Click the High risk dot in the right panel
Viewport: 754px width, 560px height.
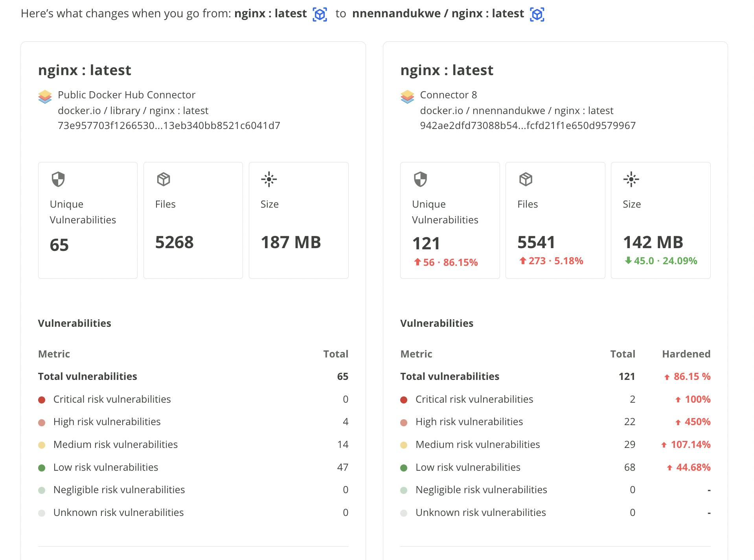click(x=404, y=423)
